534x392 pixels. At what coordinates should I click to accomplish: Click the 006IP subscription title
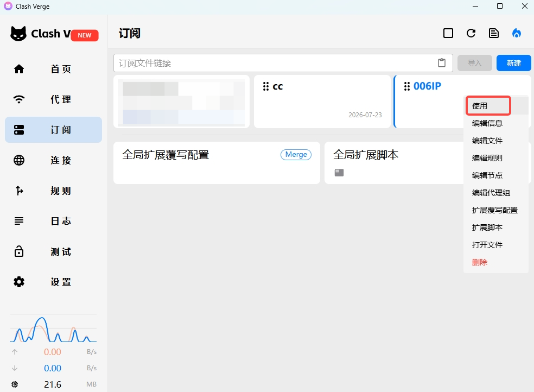427,86
